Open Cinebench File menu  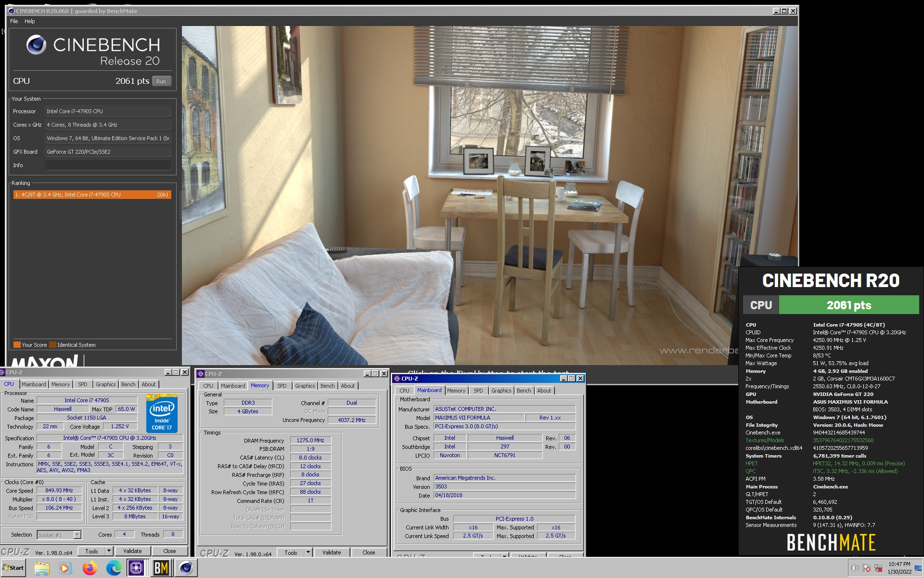coord(14,21)
